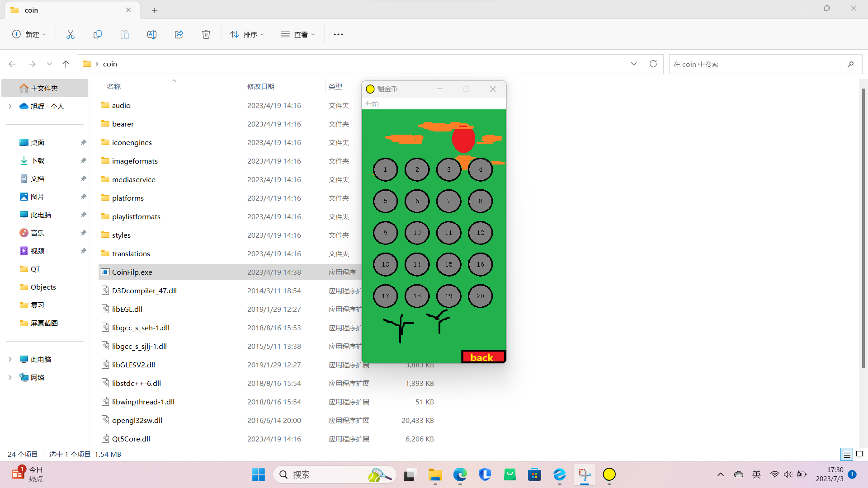The width and height of the screenshot is (868, 488).
Task: Open the more options ellipsis menu
Action: click(x=338, y=34)
